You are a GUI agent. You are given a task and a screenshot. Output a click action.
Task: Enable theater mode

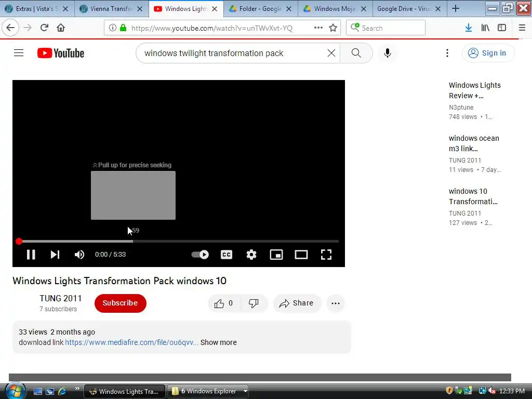(x=301, y=255)
